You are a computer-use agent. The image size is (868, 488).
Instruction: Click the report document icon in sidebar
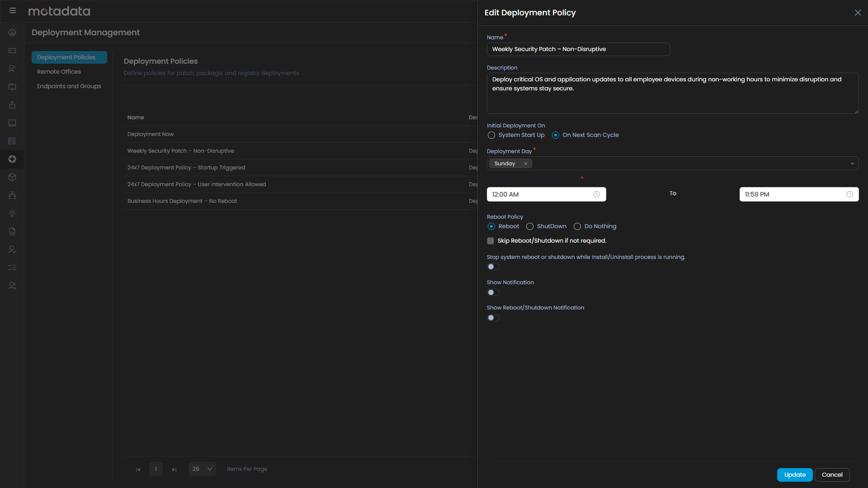[12, 231]
